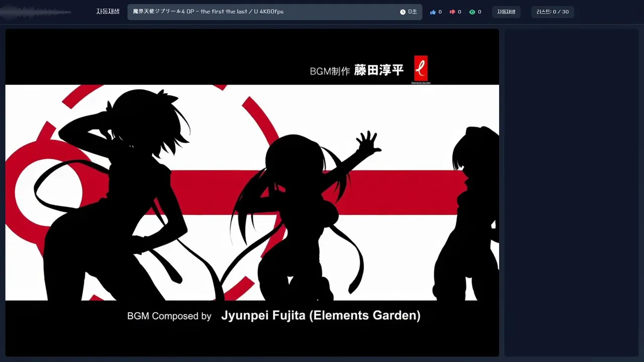
Task: Click the song title field '魔界天使ジブリール4 OP'
Action: click(x=275, y=12)
